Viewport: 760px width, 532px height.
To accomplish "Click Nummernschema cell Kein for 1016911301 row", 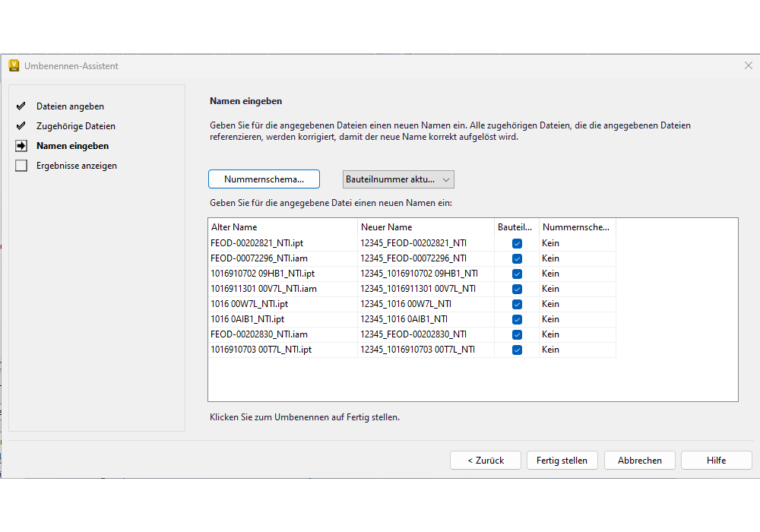I will [x=551, y=289].
